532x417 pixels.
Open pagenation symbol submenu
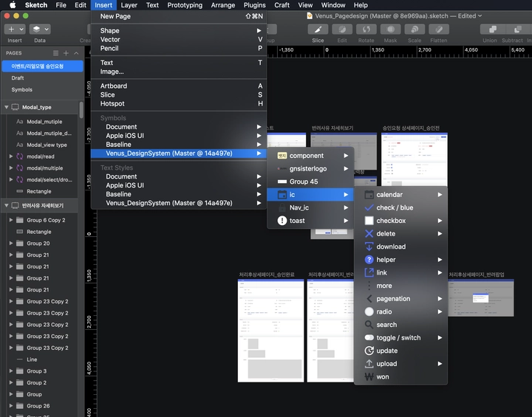pyautogui.click(x=400, y=299)
